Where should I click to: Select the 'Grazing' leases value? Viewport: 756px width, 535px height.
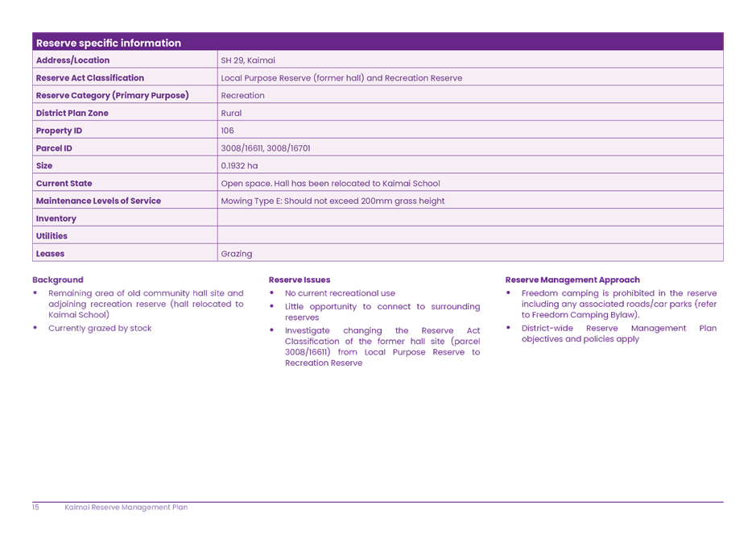(237, 254)
